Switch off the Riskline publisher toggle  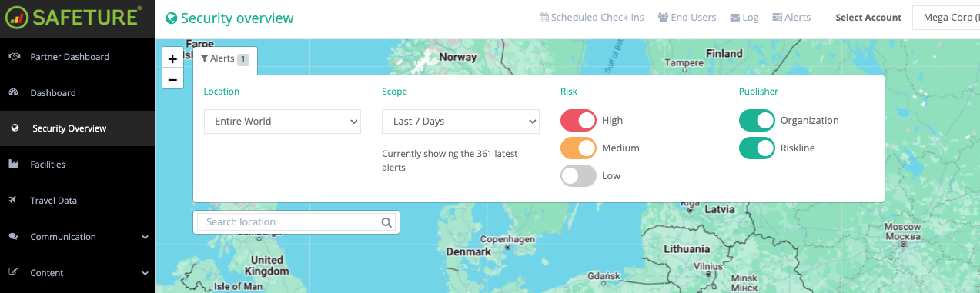(757, 148)
